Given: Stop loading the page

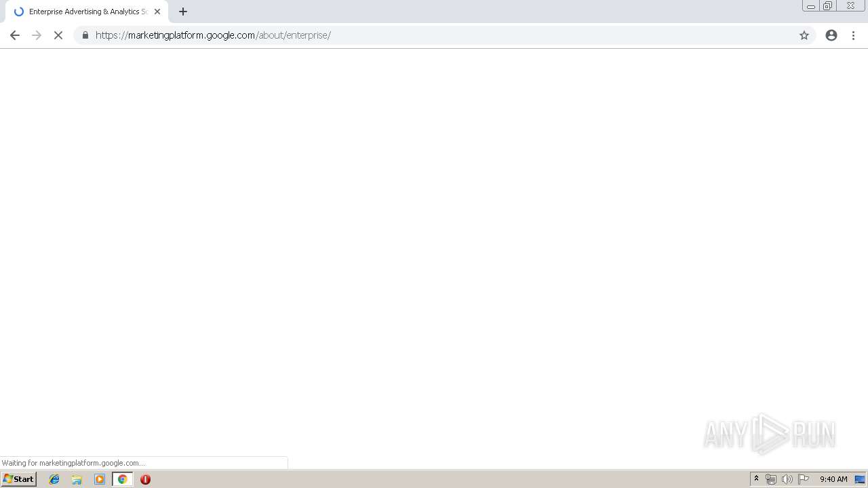Looking at the screenshot, I should pyautogui.click(x=58, y=35).
